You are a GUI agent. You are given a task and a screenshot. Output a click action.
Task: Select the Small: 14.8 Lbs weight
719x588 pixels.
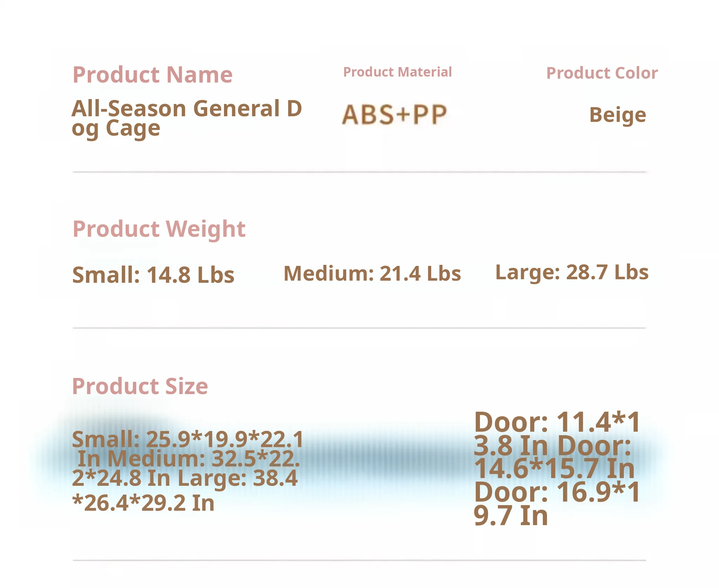[153, 275]
